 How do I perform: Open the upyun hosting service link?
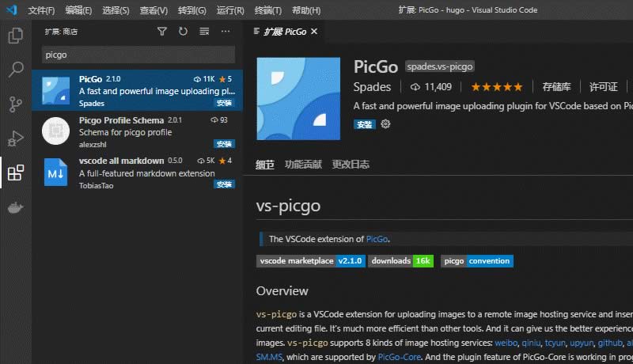pyautogui.click(x=582, y=343)
